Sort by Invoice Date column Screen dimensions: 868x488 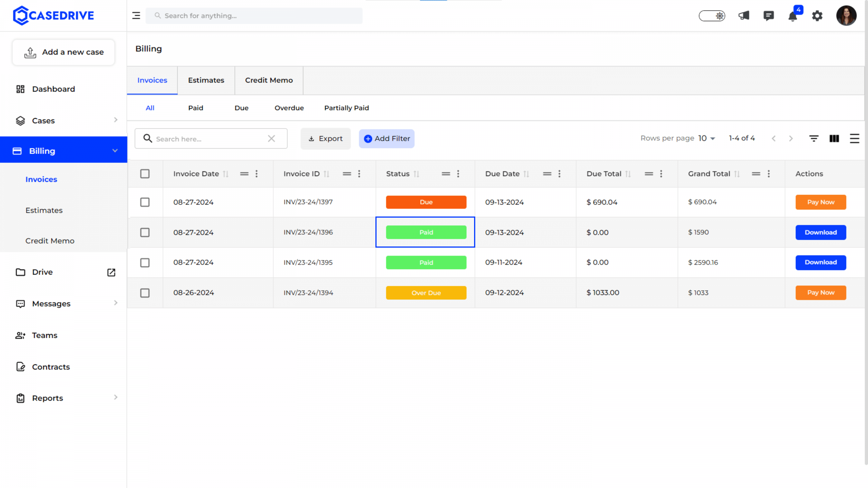point(226,174)
